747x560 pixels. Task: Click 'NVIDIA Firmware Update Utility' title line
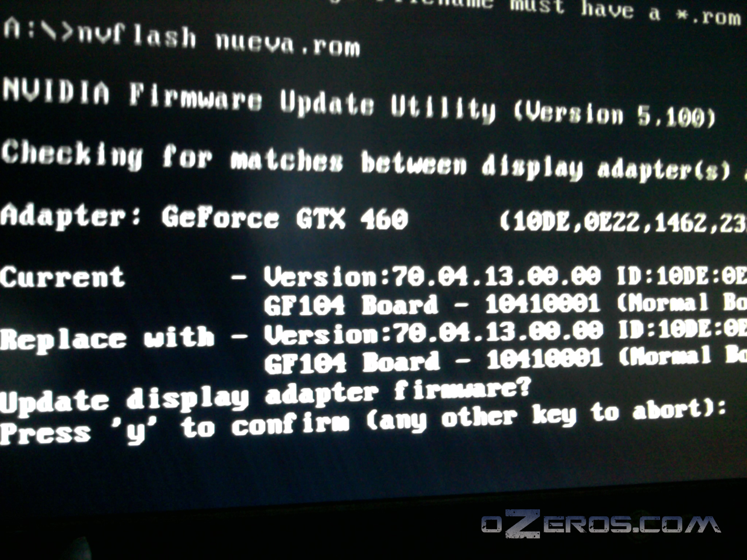[x=249, y=101]
